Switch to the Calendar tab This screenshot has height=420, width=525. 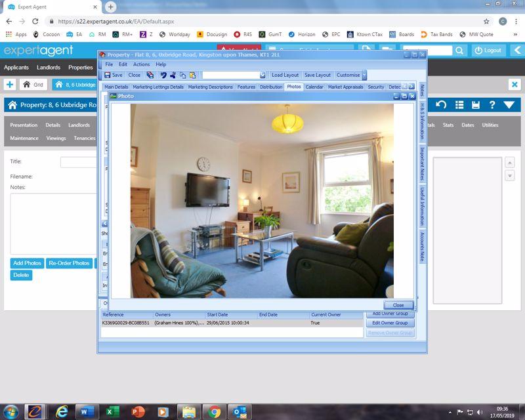314,87
